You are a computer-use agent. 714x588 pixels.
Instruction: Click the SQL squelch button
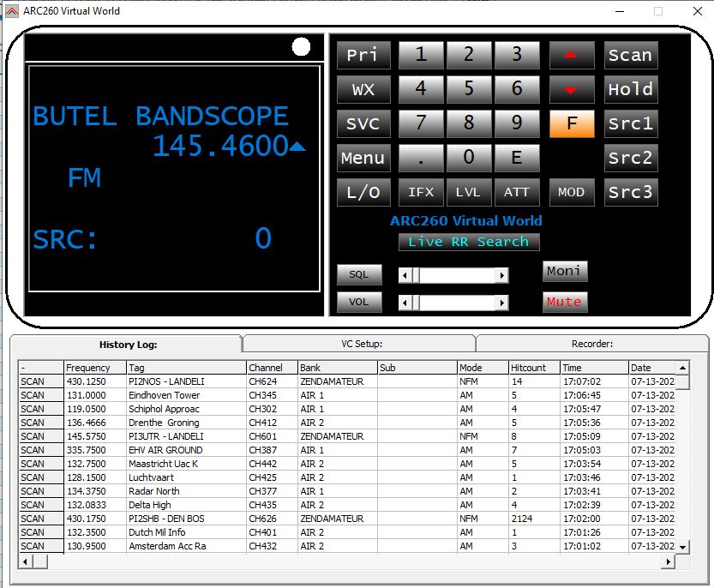(x=359, y=274)
